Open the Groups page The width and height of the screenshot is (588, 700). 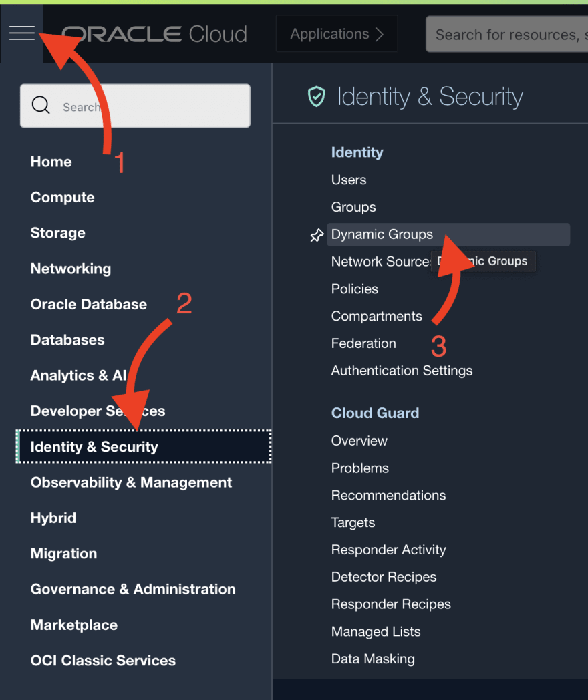pos(353,207)
